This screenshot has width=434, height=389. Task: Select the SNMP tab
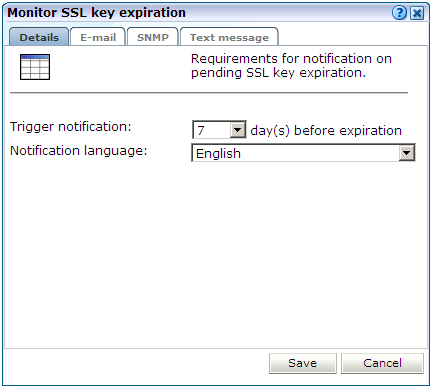153,37
